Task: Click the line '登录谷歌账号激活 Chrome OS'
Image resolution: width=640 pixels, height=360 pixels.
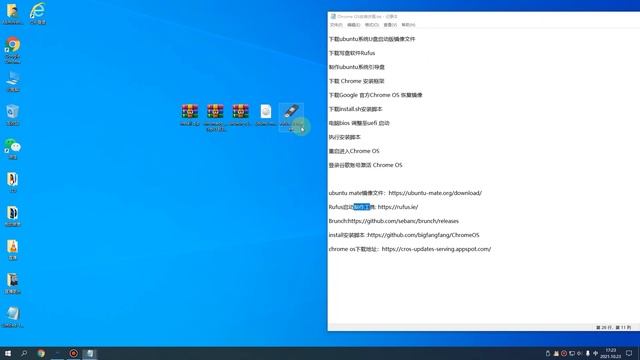Action: pyautogui.click(x=365, y=165)
